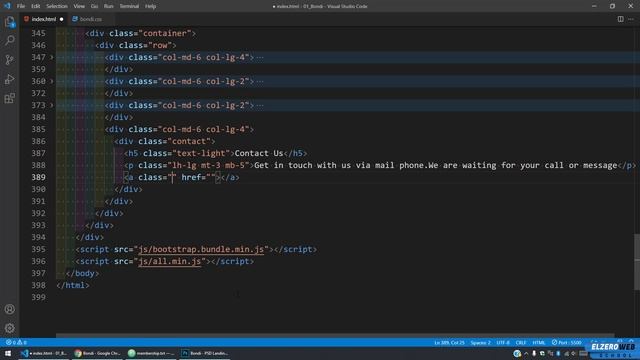
Task: Click the closing body tag on line 397
Action: pyautogui.click(x=82, y=273)
